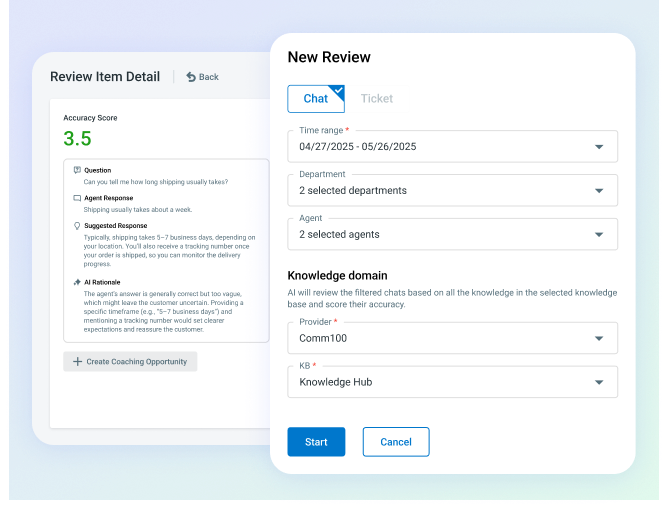Click the checkmark badge on Chat tab
Screen dimensions: 668x510
[338, 92]
